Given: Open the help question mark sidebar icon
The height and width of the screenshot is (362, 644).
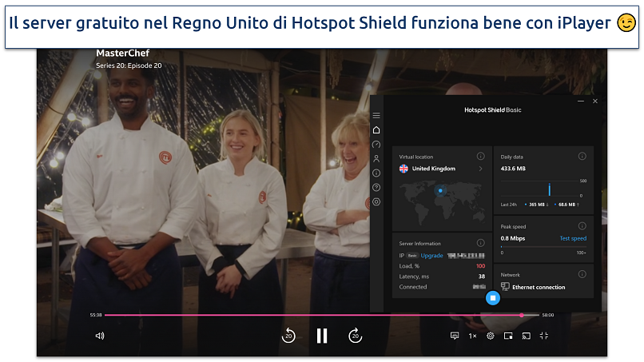Looking at the screenshot, I should click(x=376, y=187).
